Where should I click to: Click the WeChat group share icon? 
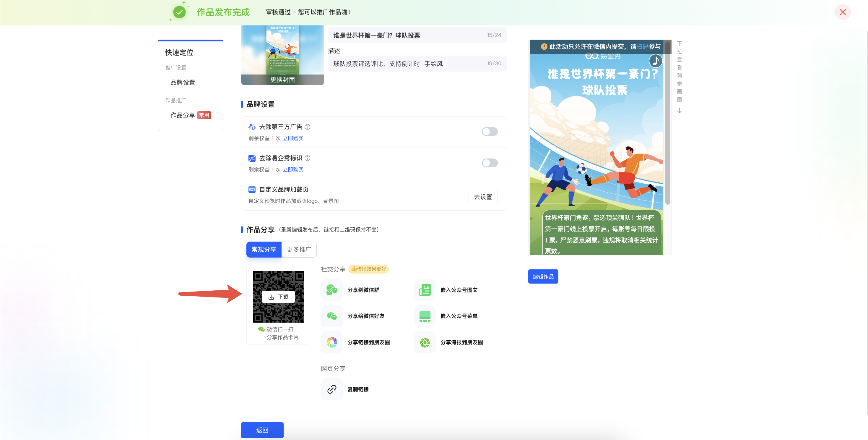332,289
